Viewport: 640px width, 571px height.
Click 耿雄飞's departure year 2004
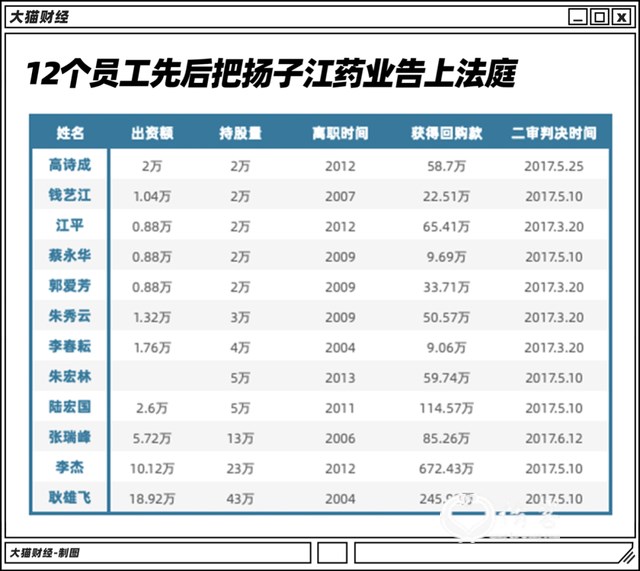pyautogui.click(x=340, y=499)
